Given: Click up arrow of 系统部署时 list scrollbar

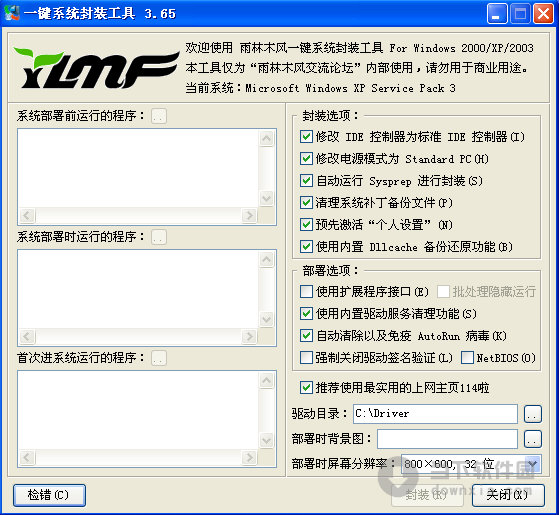Looking at the screenshot, I should coord(267,259).
